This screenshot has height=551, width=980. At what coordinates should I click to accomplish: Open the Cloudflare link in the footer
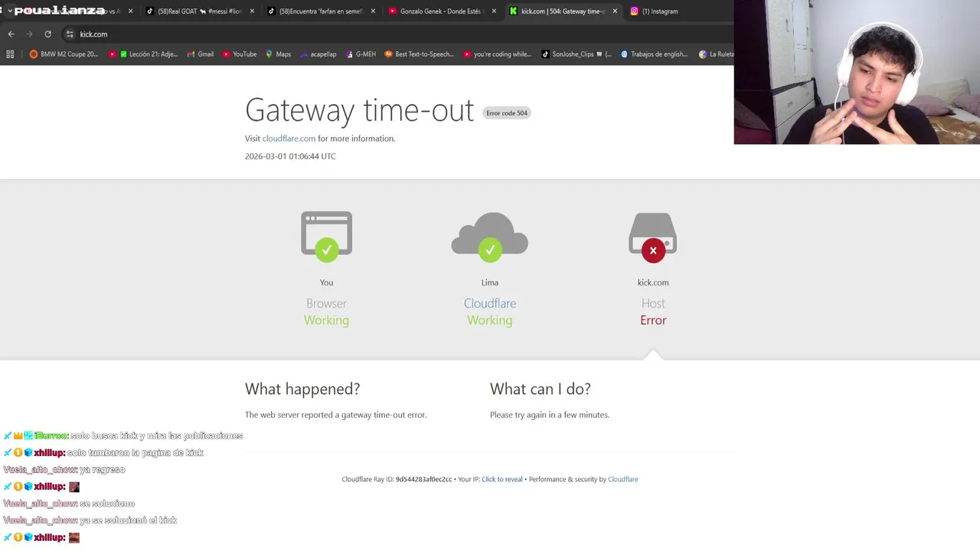[x=623, y=479]
